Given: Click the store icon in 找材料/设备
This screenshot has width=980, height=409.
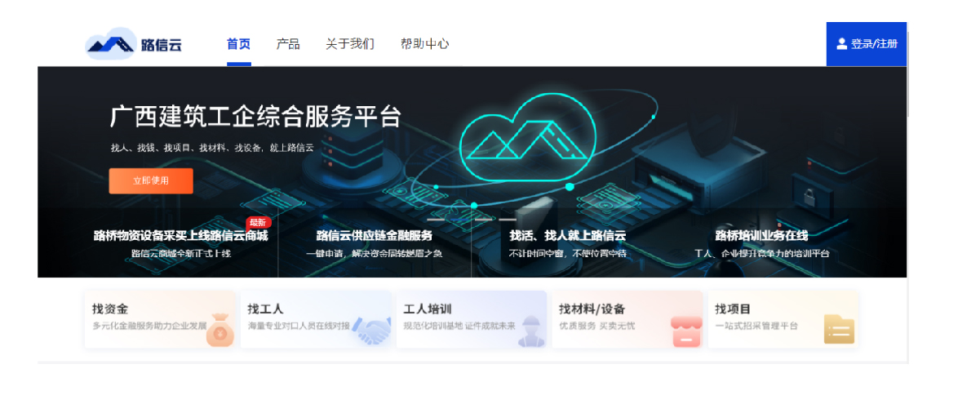Looking at the screenshot, I should [x=686, y=331].
